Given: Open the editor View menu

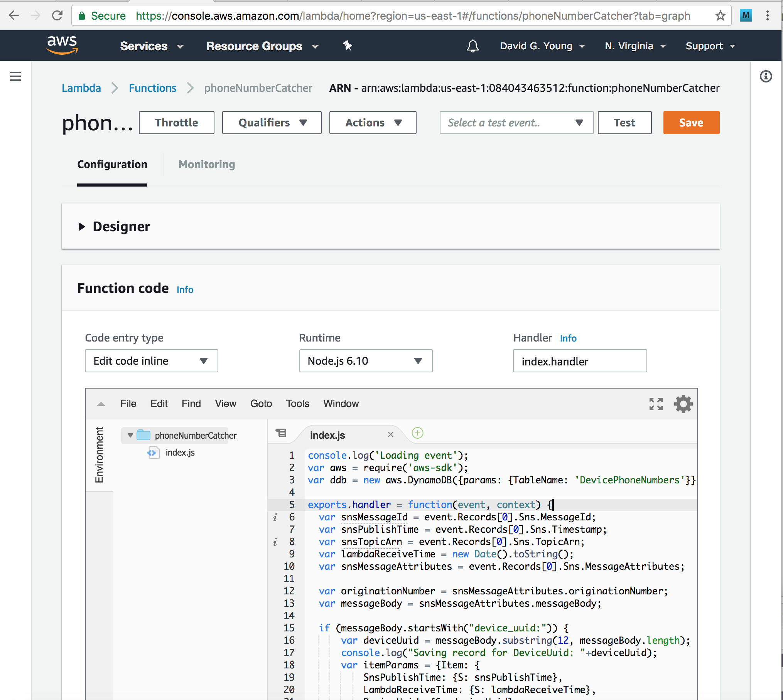Looking at the screenshot, I should click(x=226, y=404).
